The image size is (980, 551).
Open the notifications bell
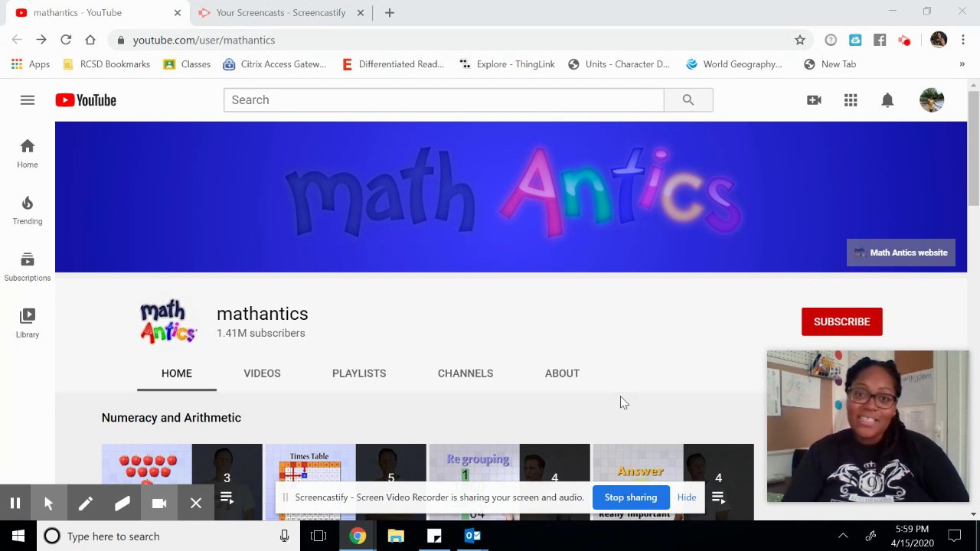pyautogui.click(x=887, y=100)
